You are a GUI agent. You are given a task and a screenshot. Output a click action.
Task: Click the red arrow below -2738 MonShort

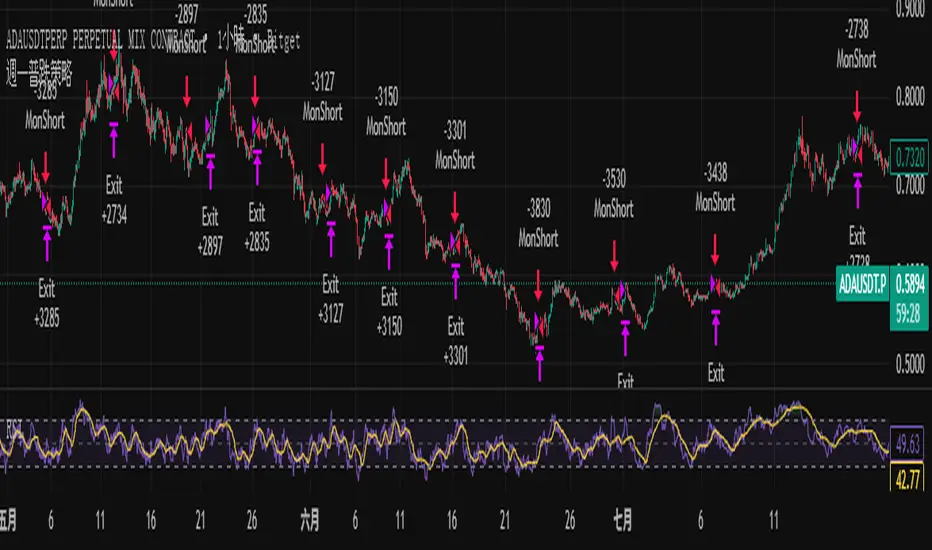[x=857, y=106]
